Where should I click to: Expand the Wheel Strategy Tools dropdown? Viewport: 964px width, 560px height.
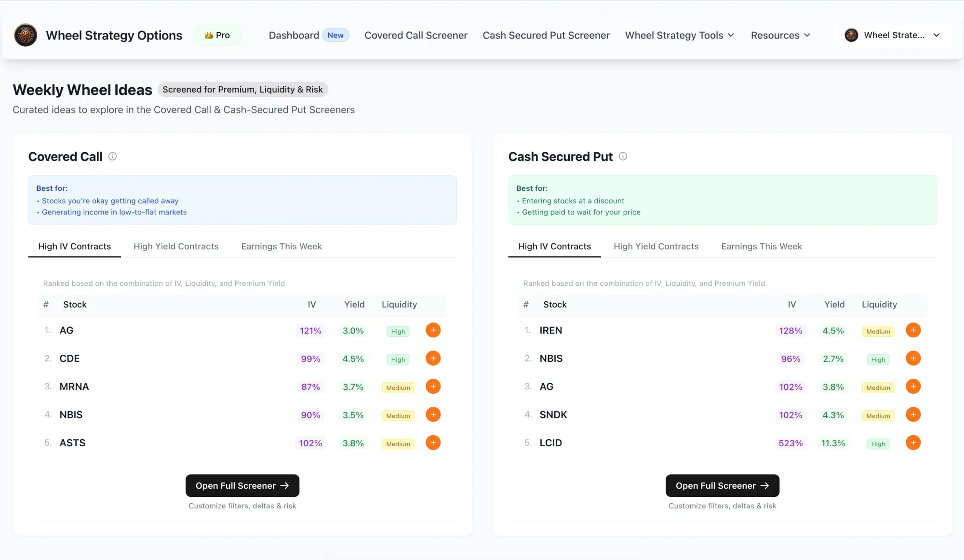click(679, 35)
